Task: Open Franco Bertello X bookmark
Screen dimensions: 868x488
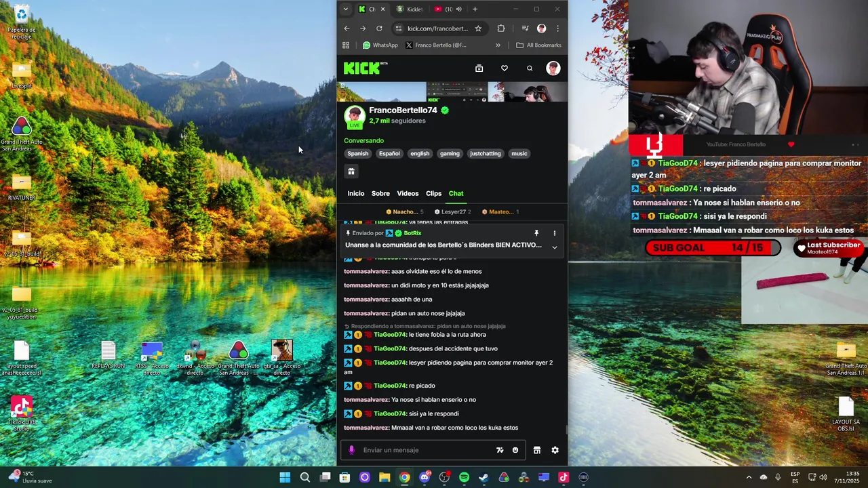Action: tap(436, 45)
